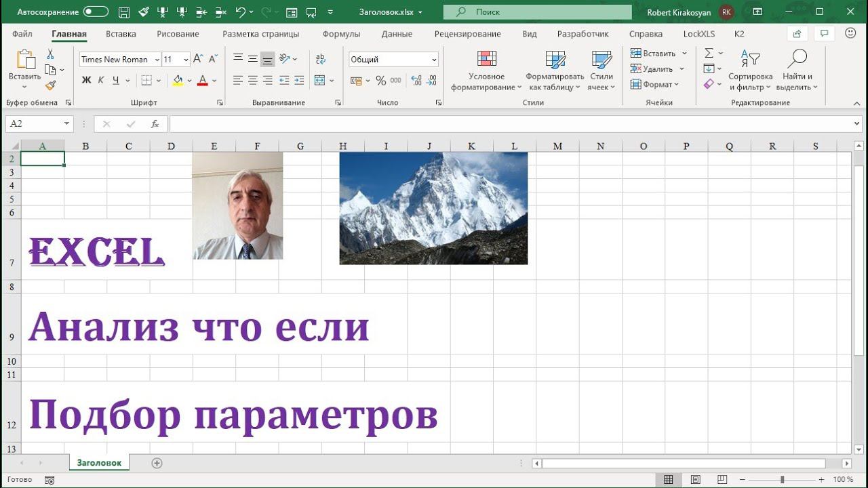
Task: Click the Share icon near the ribbon tabs
Action: click(x=797, y=34)
